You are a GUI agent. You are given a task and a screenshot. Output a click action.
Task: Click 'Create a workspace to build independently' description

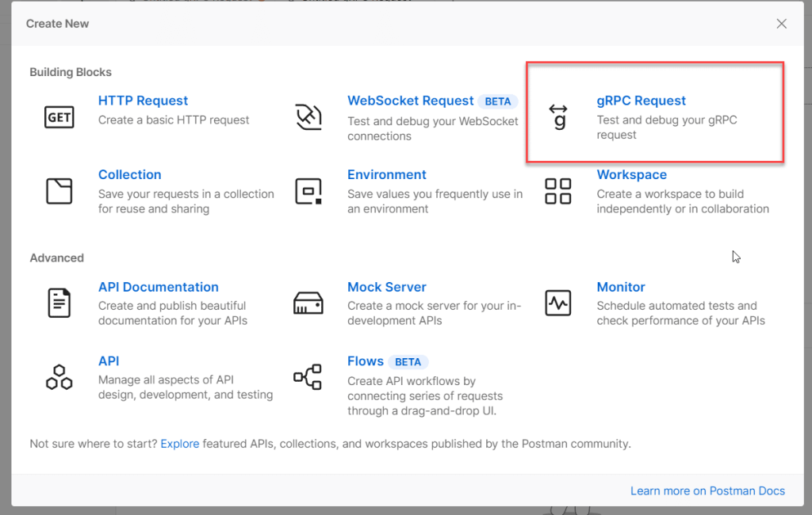[x=683, y=201]
